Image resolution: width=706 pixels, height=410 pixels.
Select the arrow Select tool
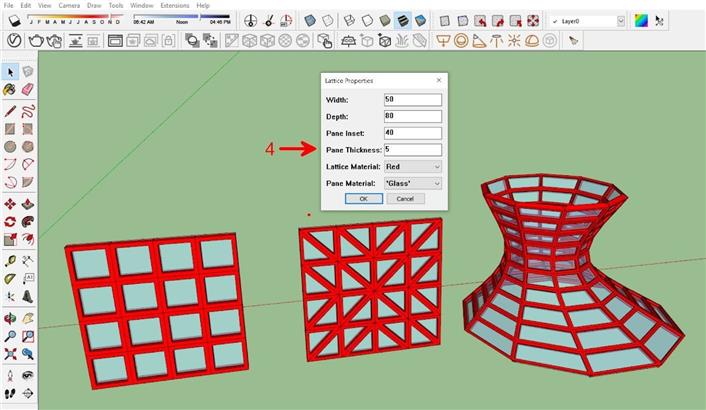pyautogui.click(x=10, y=72)
